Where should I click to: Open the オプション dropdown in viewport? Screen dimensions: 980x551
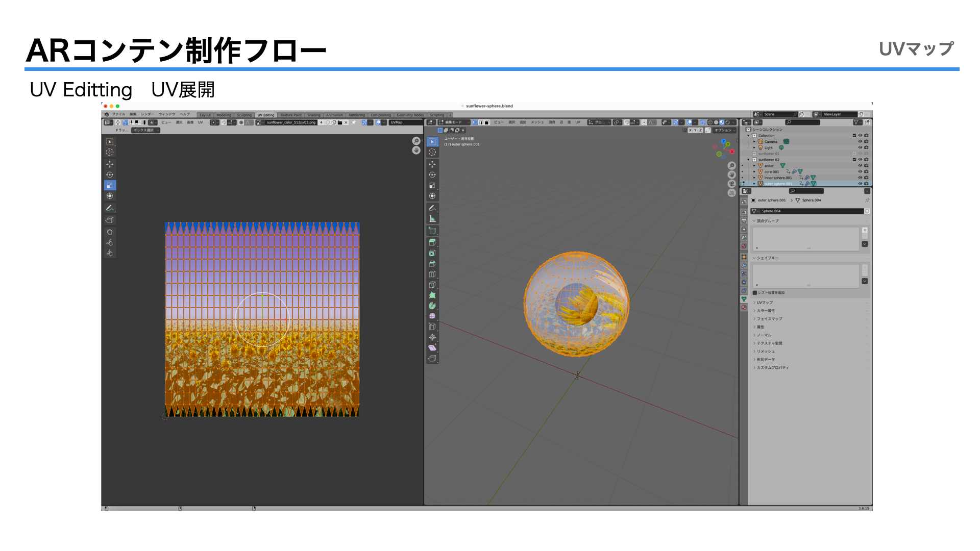(725, 130)
